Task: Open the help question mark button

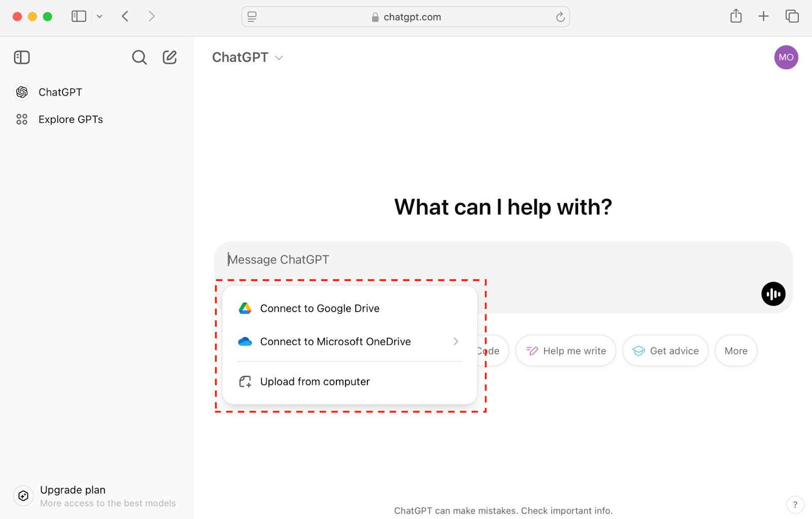Action: 795,505
